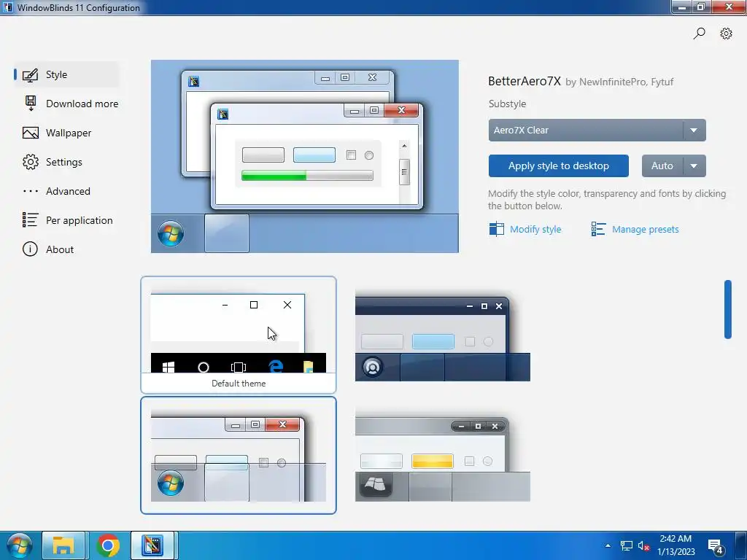Show hidden tray icons arrow

(x=608, y=545)
